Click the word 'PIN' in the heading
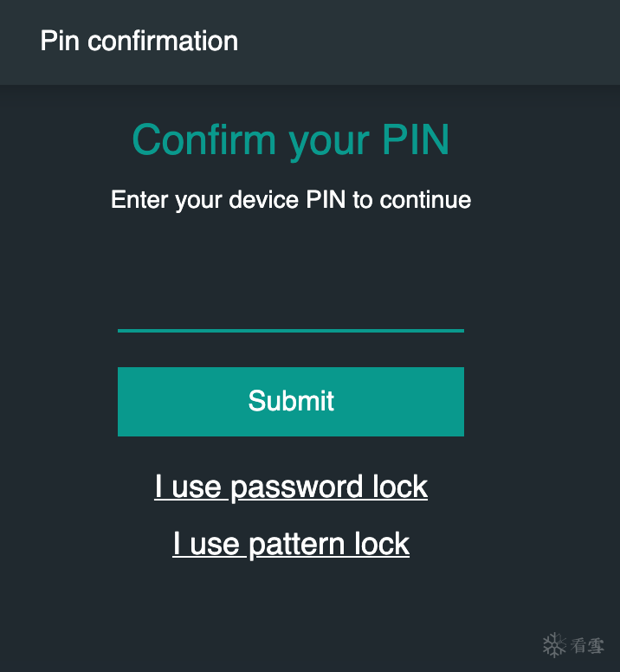Screen dimensions: 620x672 pyautogui.click(x=415, y=139)
